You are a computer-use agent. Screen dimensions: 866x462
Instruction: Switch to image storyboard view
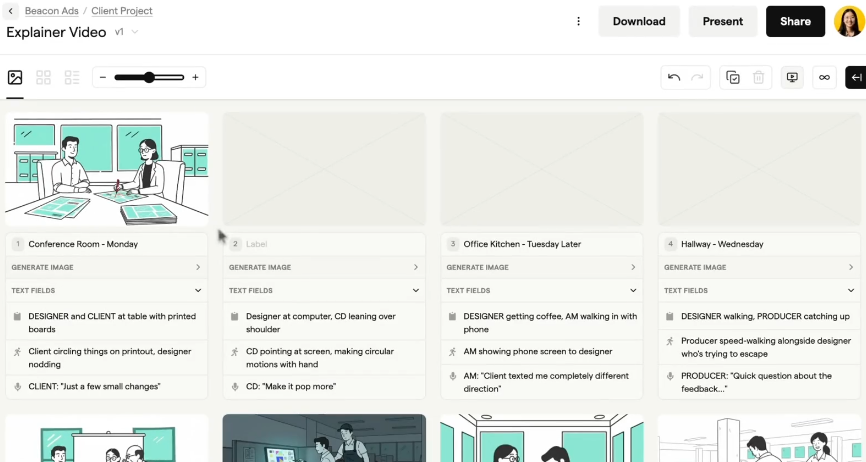click(x=15, y=77)
